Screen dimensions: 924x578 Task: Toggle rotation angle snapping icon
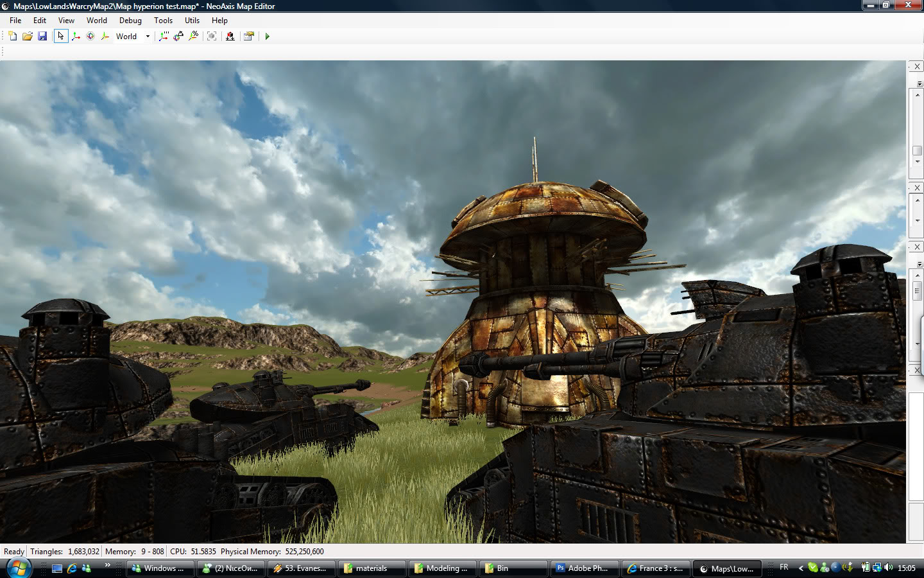(x=178, y=37)
